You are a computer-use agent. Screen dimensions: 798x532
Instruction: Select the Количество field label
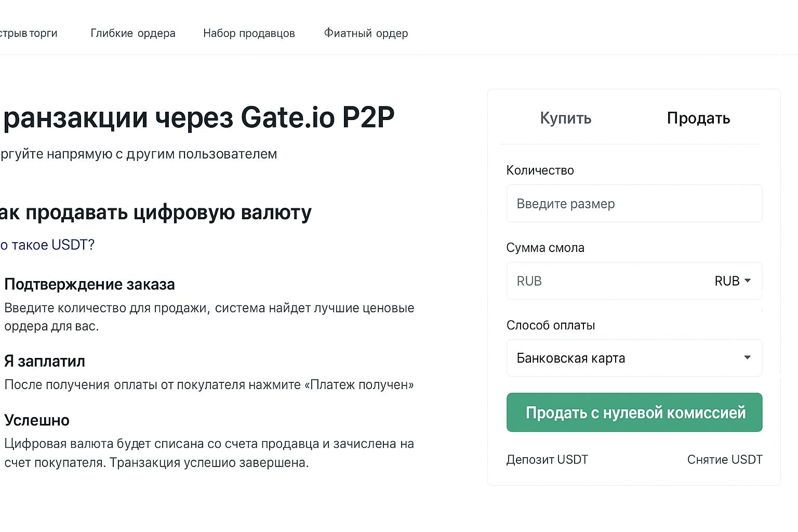pyautogui.click(x=540, y=170)
